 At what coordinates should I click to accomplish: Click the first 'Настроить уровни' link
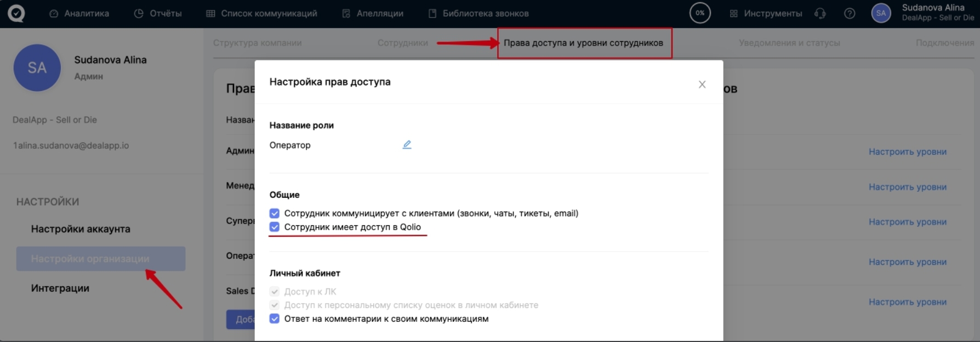pos(907,152)
